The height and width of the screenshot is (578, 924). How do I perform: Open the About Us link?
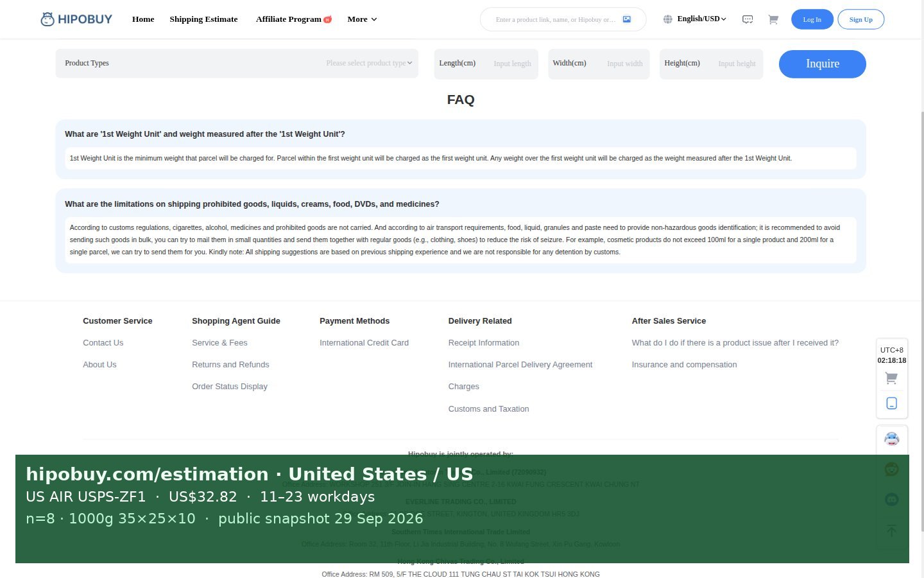point(99,365)
